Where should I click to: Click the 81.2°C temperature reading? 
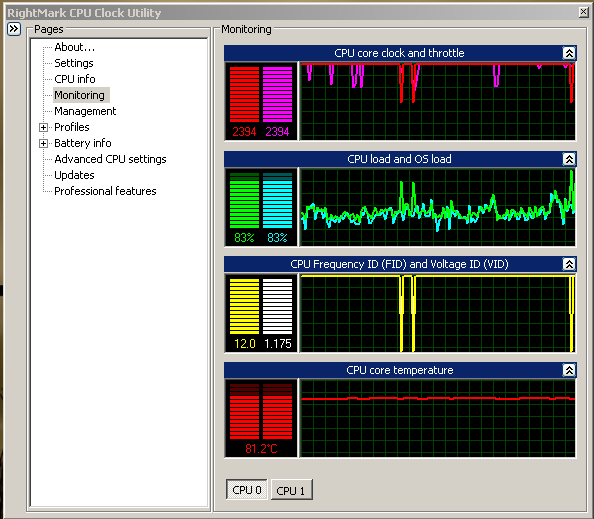[261, 449]
